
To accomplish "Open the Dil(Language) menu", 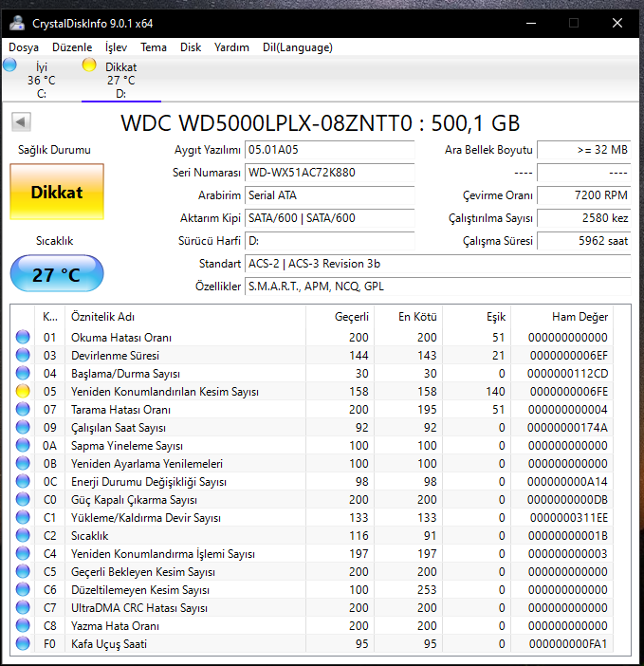I will pyautogui.click(x=298, y=47).
